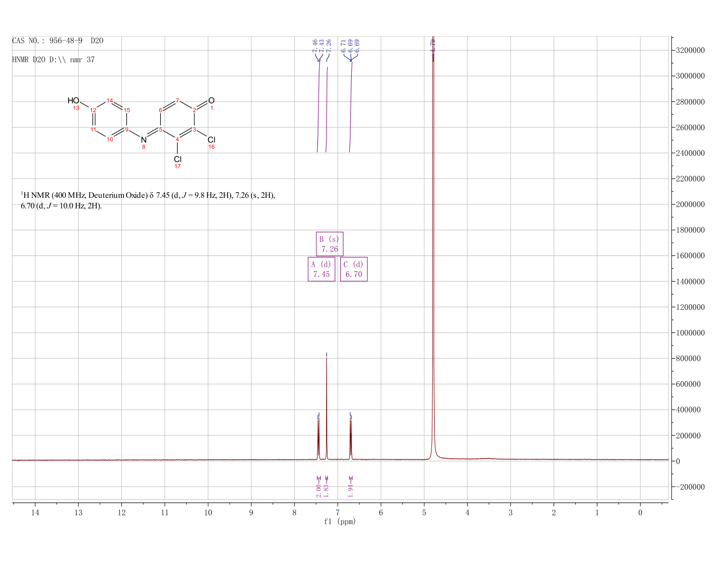Click the tall solvent peak at 4.79 ppm
Screen dimensions: 728x563
click(x=433, y=247)
